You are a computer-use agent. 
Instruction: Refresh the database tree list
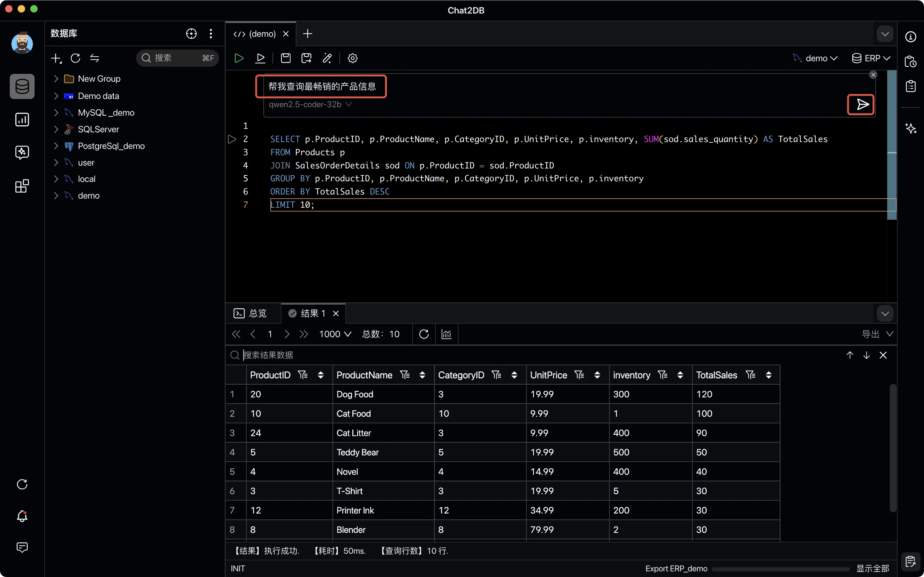click(x=75, y=58)
